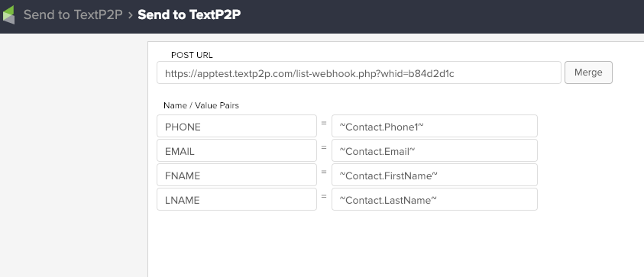Select the FNAME name field
644x277 pixels.
pyautogui.click(x=237, y=175)
